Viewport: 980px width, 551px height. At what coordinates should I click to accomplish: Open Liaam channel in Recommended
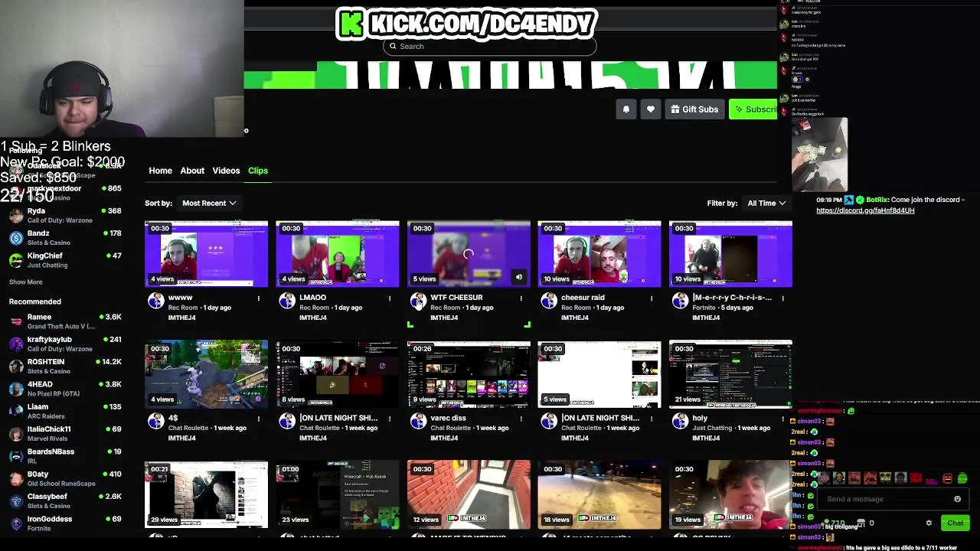point(65,411)
